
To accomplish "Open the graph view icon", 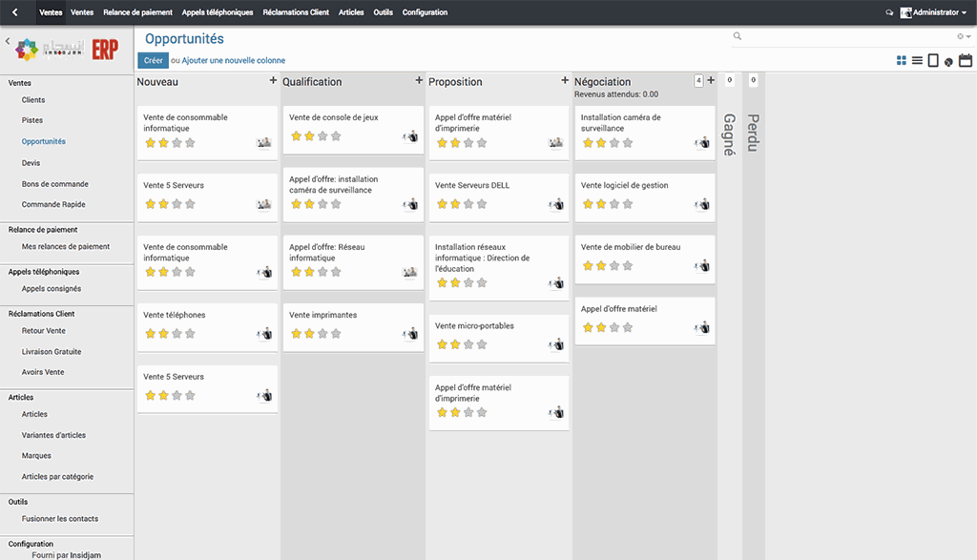I will [x=948, y=62].
